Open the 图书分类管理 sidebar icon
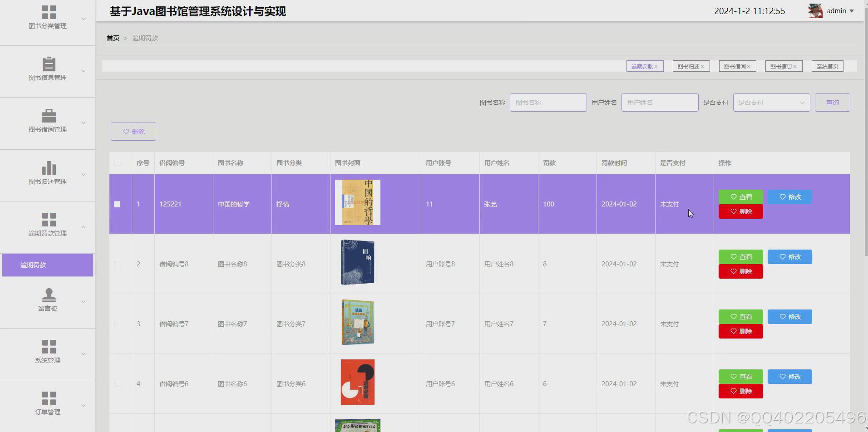This screenshot has width=868, height=432. (49, 11)
